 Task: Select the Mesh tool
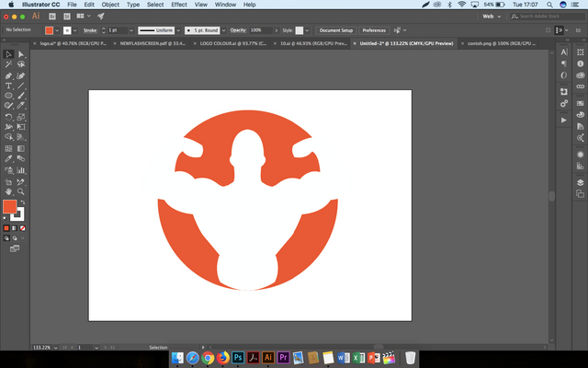click(x=8, y=149)
